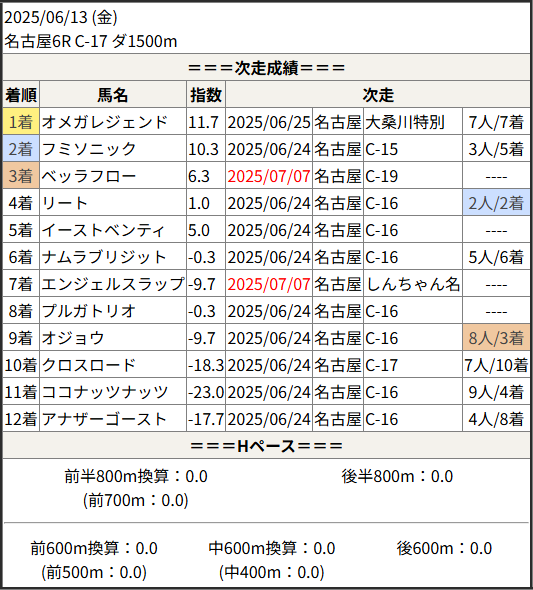
Task: Click index value 11.7
Action: pyautogui.click(x=203, y=122)
